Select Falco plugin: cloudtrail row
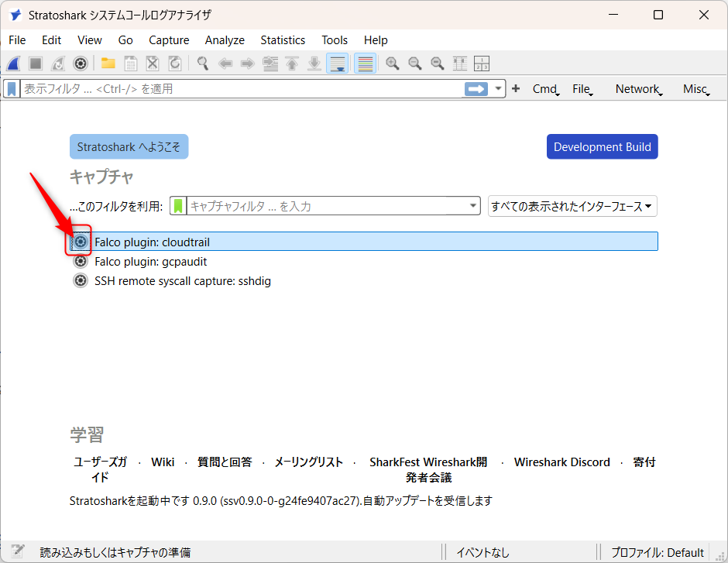 (364, 242)
